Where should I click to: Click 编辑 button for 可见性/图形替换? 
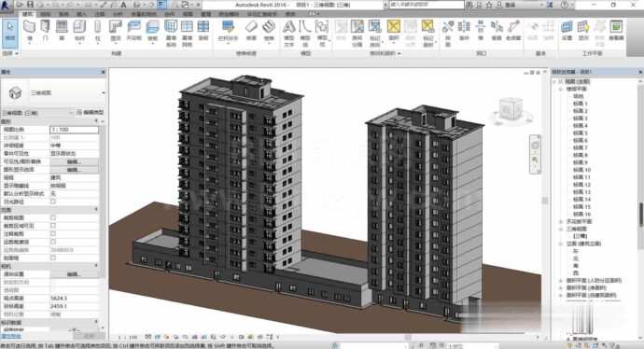(74, 161)
